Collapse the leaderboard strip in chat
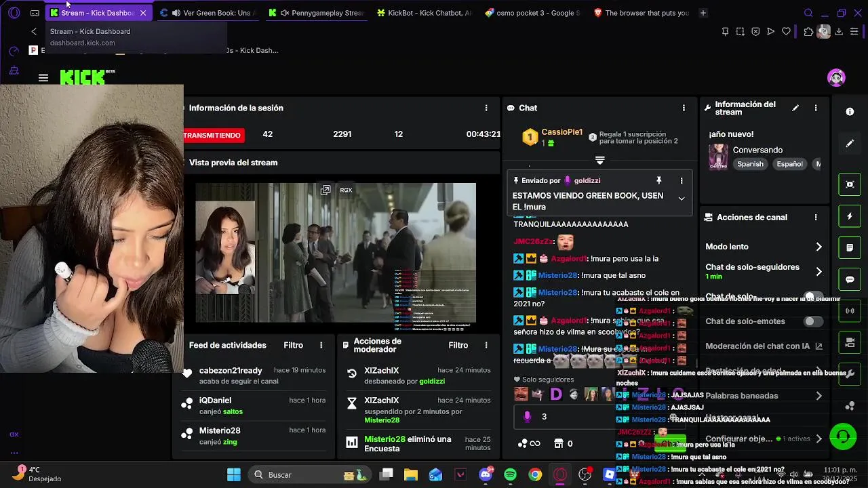The width and height of the screenshot is (868, 488). point(599,161)
